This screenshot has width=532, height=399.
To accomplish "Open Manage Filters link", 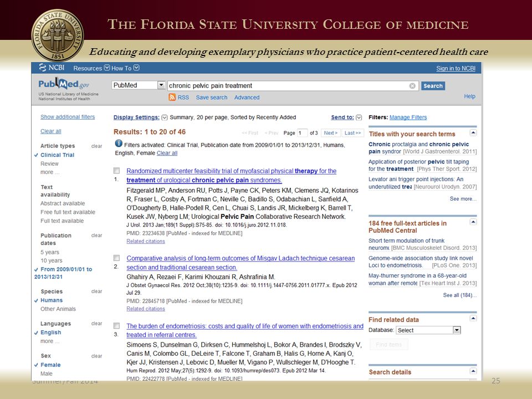I will coord(408,117).
